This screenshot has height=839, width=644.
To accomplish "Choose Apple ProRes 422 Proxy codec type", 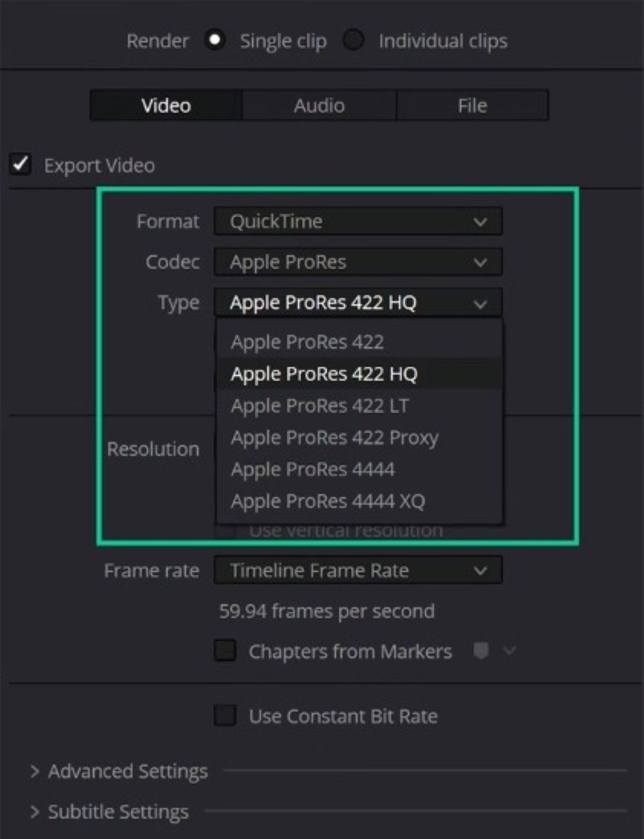I will pos(334,438).
